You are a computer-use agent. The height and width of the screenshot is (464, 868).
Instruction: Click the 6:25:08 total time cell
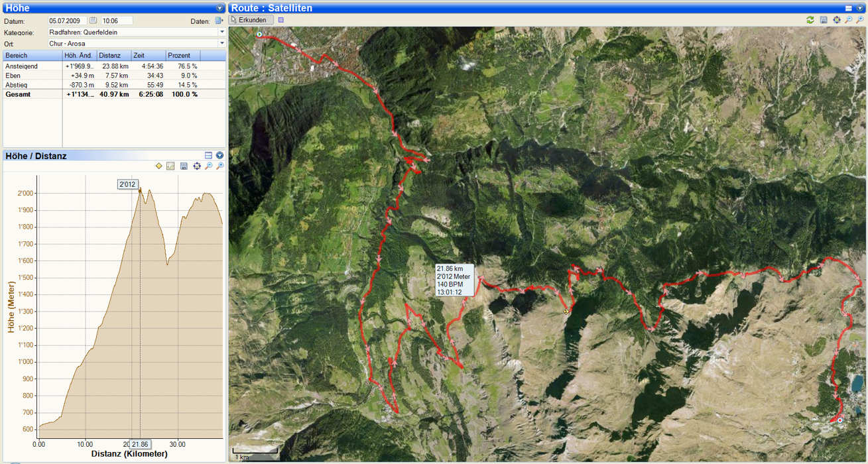tap(151, 94)
